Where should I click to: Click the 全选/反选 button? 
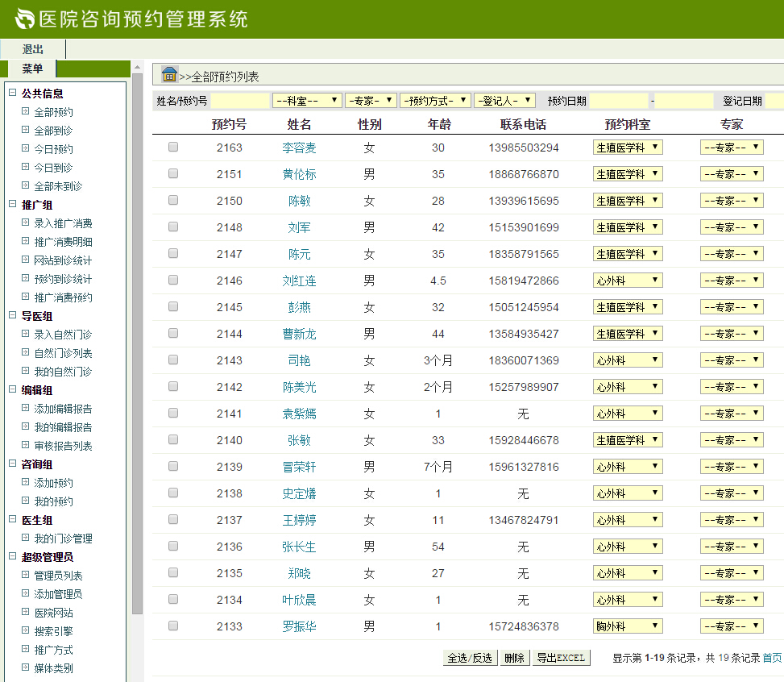(x=470, y=658)
